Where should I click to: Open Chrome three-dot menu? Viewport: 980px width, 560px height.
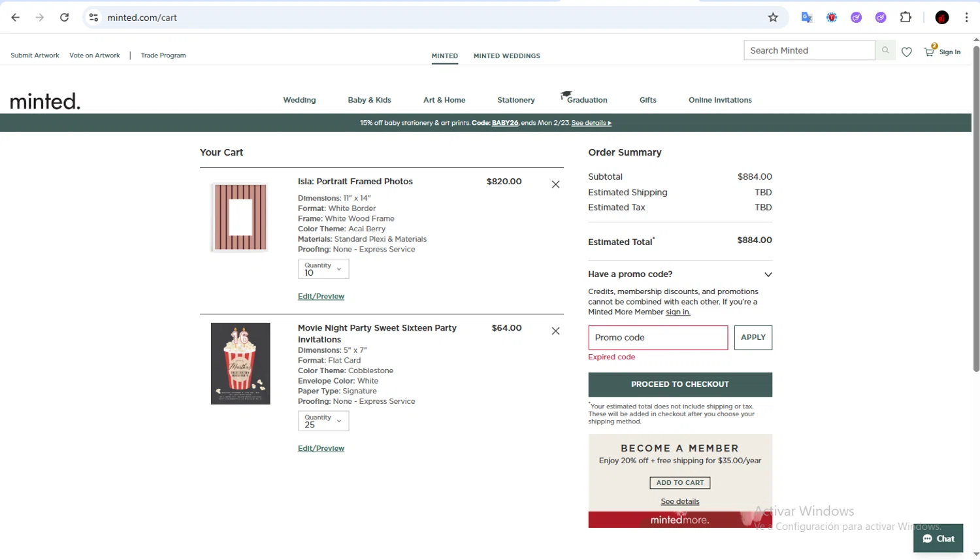[x=966, y=18]
